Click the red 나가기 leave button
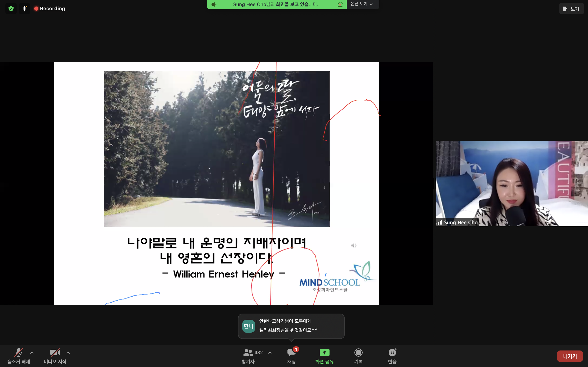The height and width of the screenshot is (367, 588). coord(570,356)
